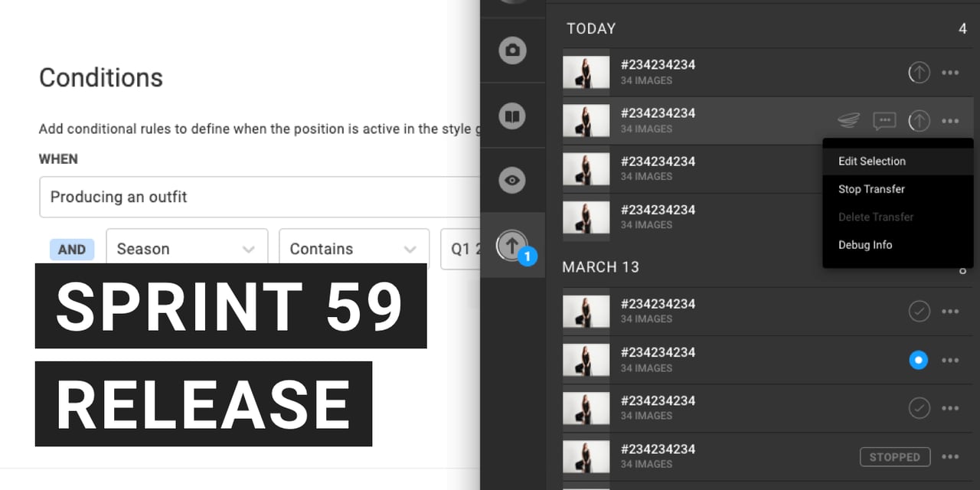Select the blue radio button on March 13 row

(x=919, y=360)
